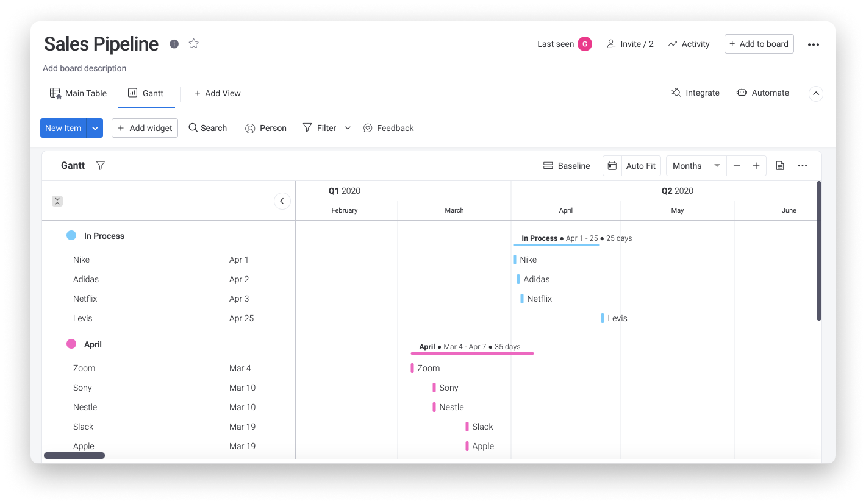Collapse all groups using the collapse toggle
866x504 pixels.
coord(57,201)
